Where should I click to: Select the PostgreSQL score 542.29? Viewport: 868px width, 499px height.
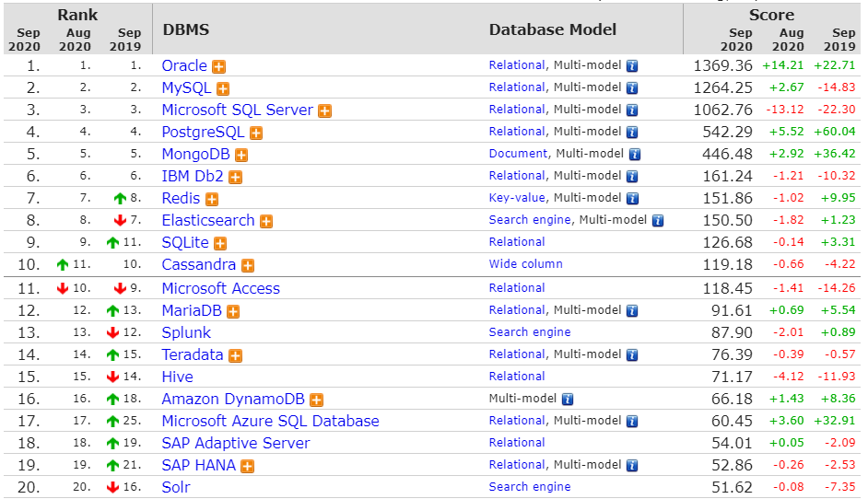pos(727,133)
